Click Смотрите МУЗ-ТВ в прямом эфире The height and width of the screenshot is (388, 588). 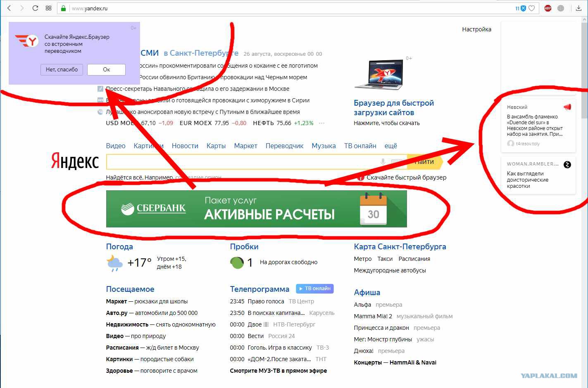[x=279, y=371]
